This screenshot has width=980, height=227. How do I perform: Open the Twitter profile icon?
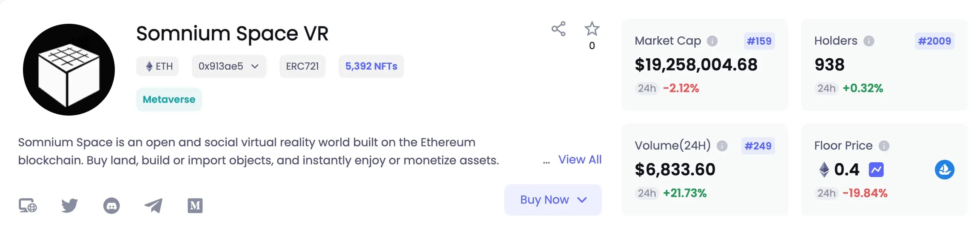pyautogui.click(x=69, y=206)
